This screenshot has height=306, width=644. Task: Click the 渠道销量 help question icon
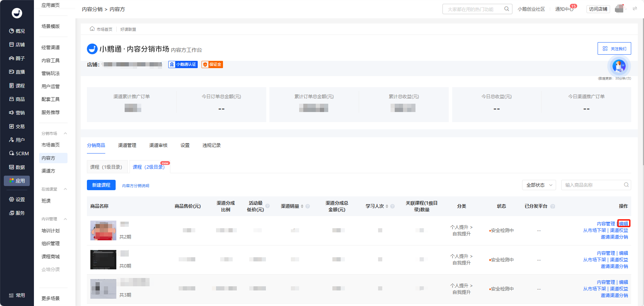pos(307,206)
